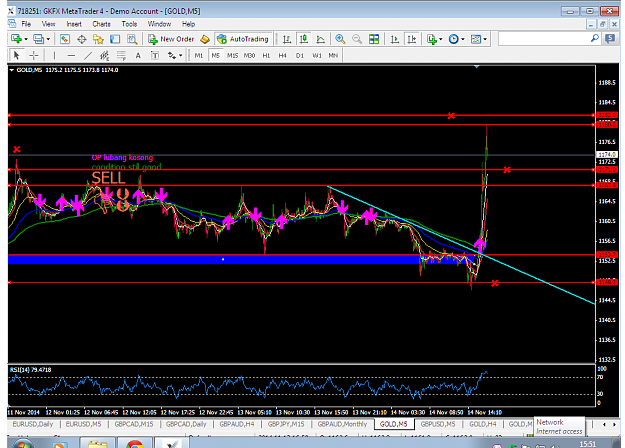Open the Terminal window icon
This screenshot has height=448, width=625.
click(x=115, y=39)
